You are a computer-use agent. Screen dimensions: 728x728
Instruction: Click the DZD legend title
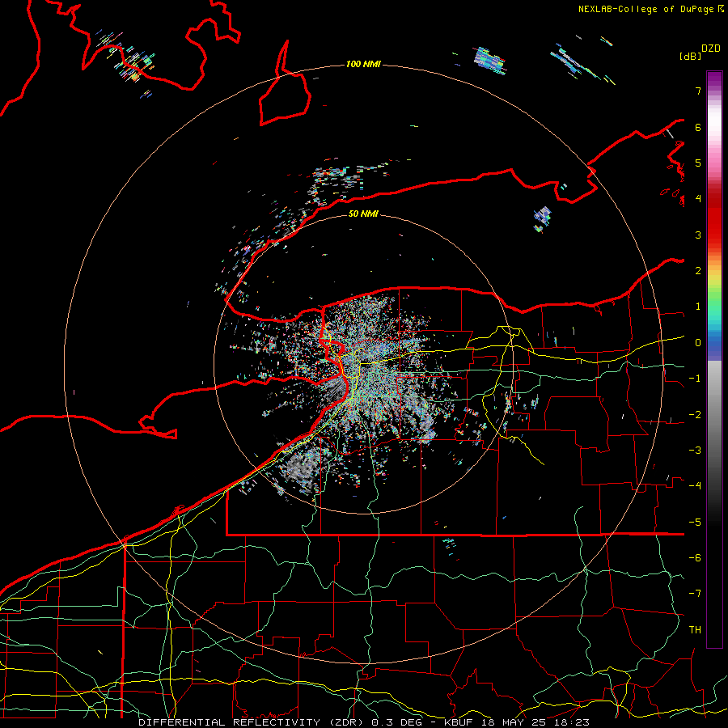tap(711, 49)
